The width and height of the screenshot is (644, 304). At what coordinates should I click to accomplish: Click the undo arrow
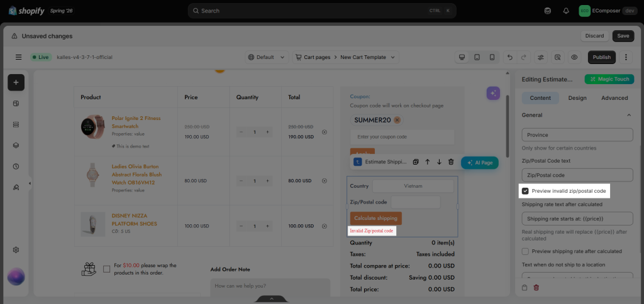(x=510, y=57)
